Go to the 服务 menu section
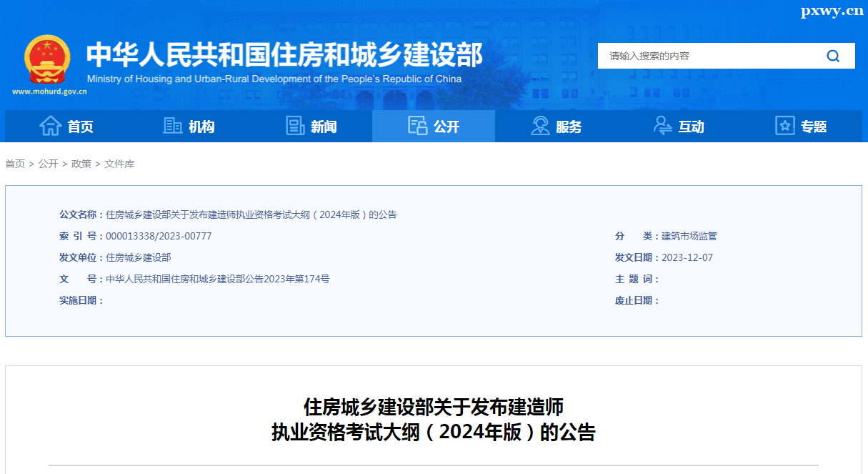The width and height of the screenshot is (868, 474). [x=569, y=127]
